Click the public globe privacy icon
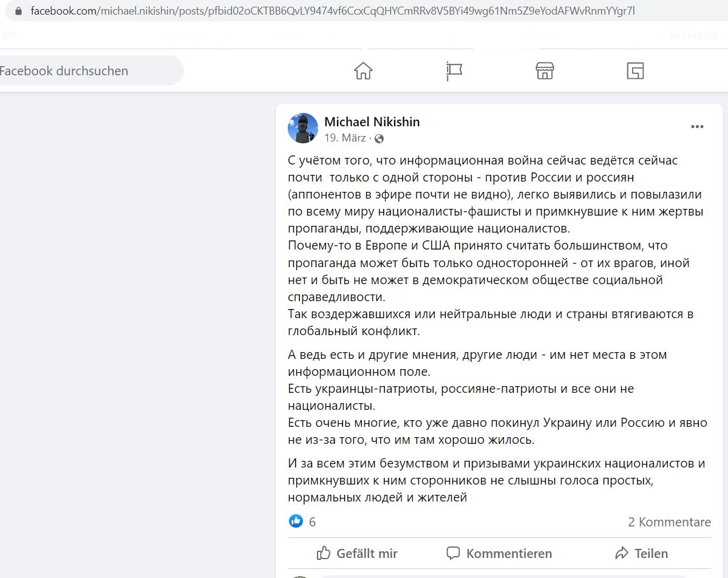The image size is (728, 578). 379,138
